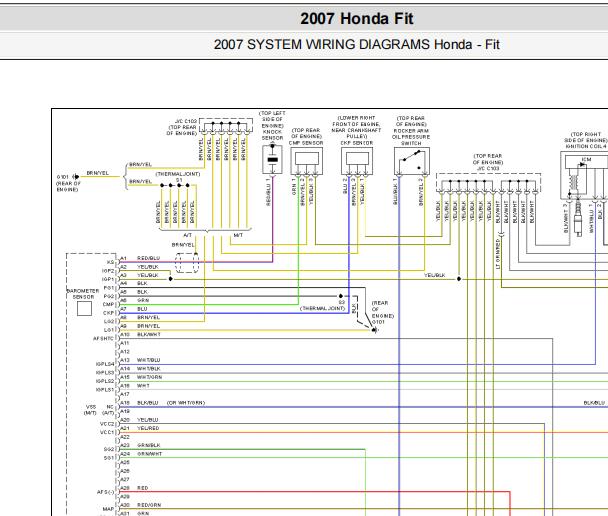Click pin A13 'WHT/BLU' wire label
Viewport: 608px width, 516px height.
(149, 360)
